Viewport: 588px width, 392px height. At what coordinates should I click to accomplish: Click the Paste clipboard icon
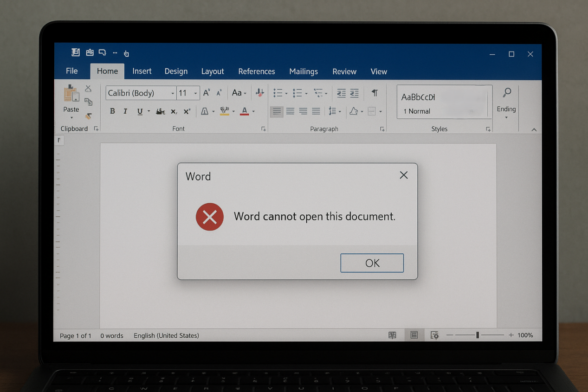[71, 94]
